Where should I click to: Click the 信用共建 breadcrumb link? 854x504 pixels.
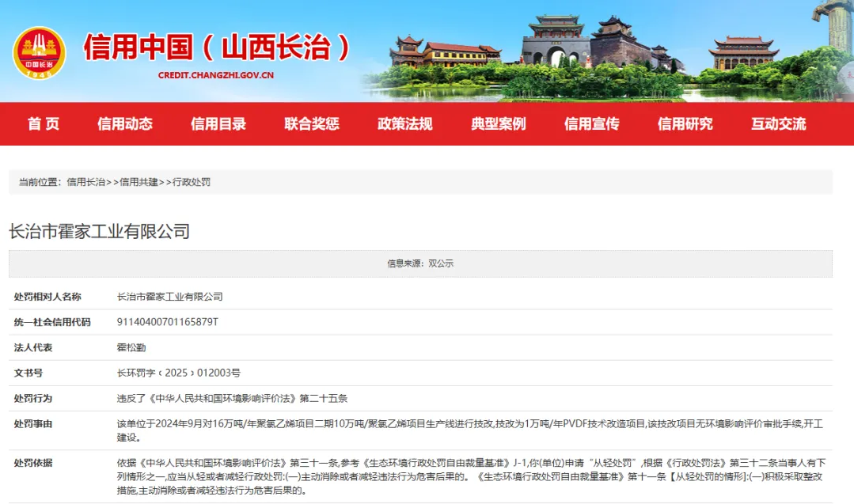pyautogui.click(x=139, y=182)
